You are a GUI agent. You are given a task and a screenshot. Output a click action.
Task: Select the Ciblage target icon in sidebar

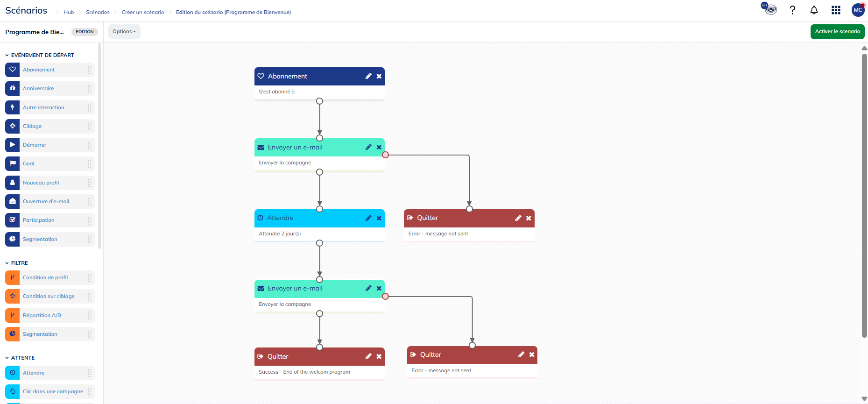(13, 126)
